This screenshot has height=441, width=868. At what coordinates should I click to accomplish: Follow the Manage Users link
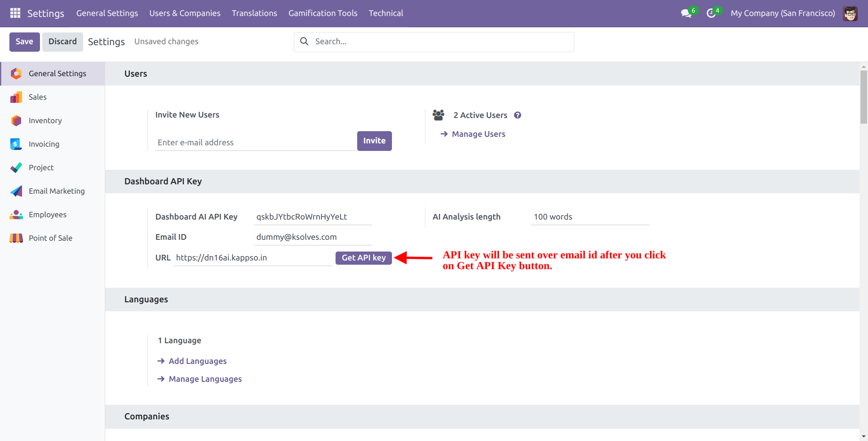[478, 134]
